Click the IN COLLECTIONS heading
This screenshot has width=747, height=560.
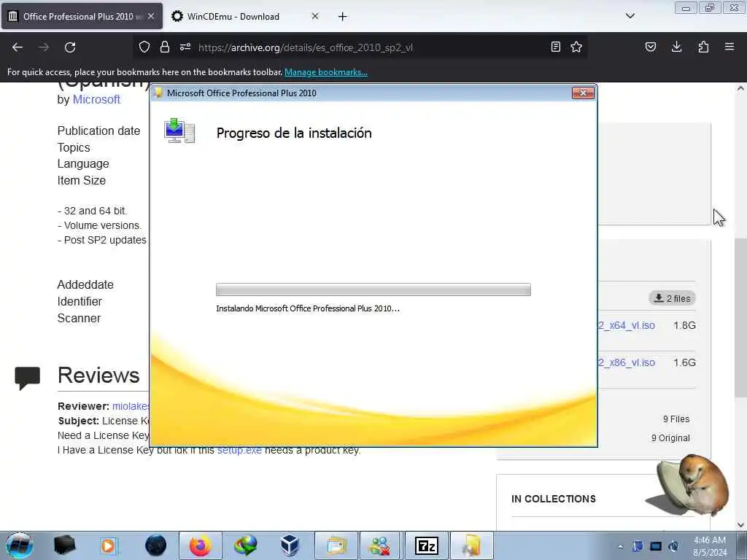[x=554, y=499]
